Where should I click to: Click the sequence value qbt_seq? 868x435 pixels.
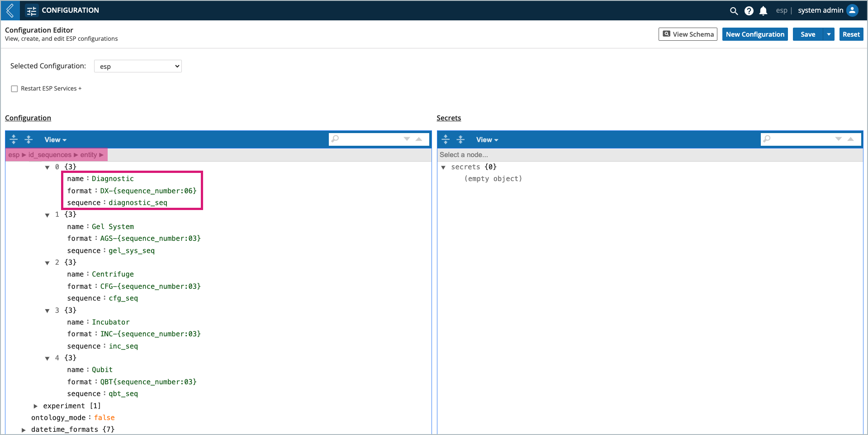(x=123, y=394)
